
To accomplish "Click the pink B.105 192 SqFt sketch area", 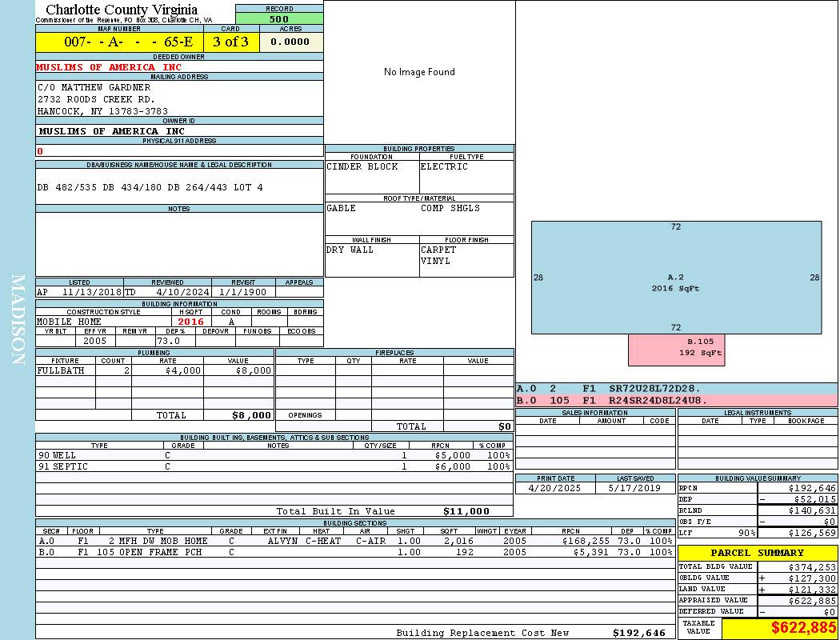I will click(x=677, y=350).
